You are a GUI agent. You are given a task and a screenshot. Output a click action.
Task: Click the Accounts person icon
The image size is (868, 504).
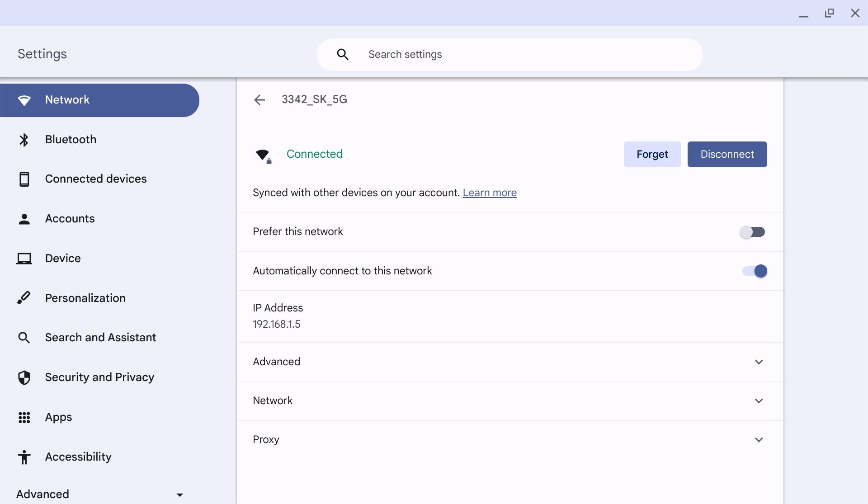click(24, 219)
